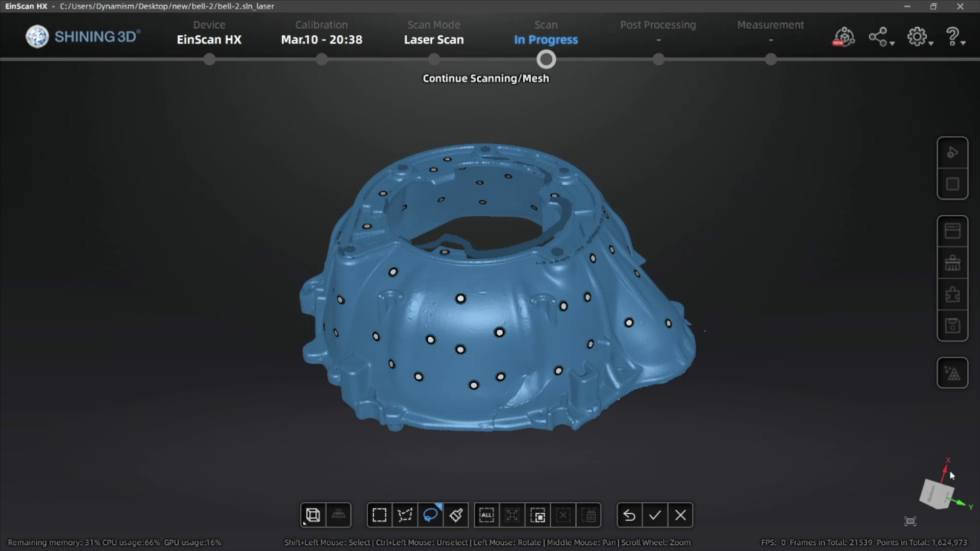The image size is (980, 551).
Task: Open the project list panel icon
Action: [x=952, y=231]
